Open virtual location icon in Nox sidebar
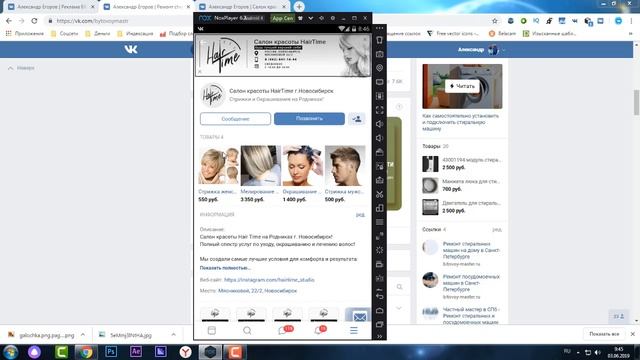This screenshot has height=360, width=640. pos(379,68)
